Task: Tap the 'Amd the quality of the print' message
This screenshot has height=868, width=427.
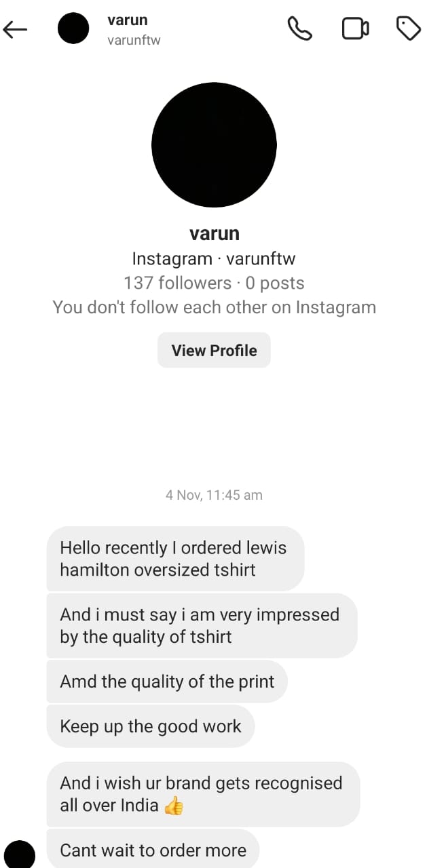Action: pyautogui.click(x=167, y=682)
